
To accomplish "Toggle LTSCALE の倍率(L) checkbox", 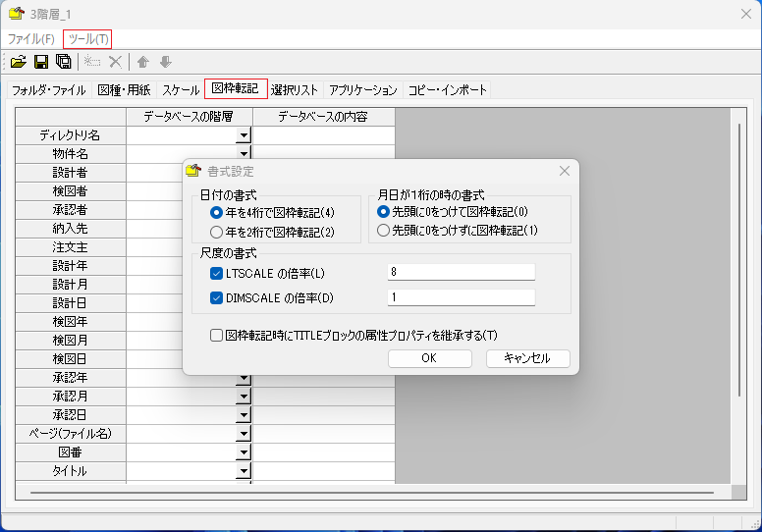I will pos(216,274).
